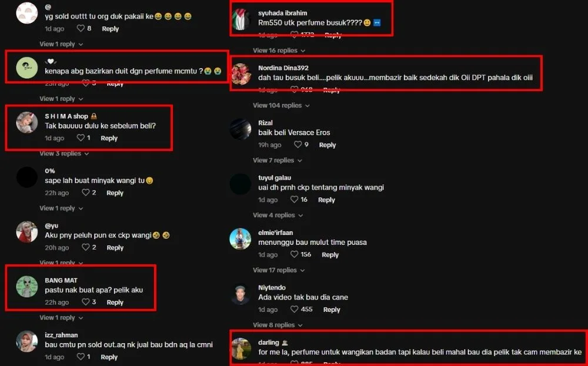The image size is (588, 366).
Task: Open syuhada ibrahim's profile picture
Action: point(240,19)
